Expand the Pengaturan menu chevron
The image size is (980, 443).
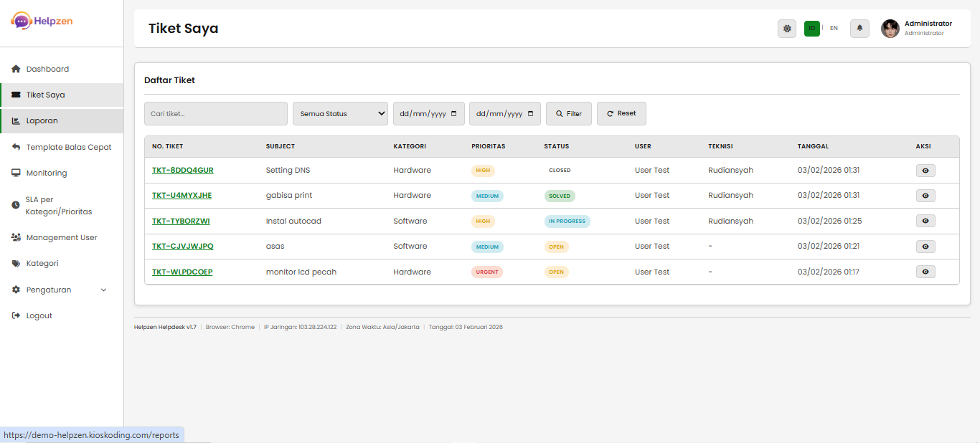point(103,290)
